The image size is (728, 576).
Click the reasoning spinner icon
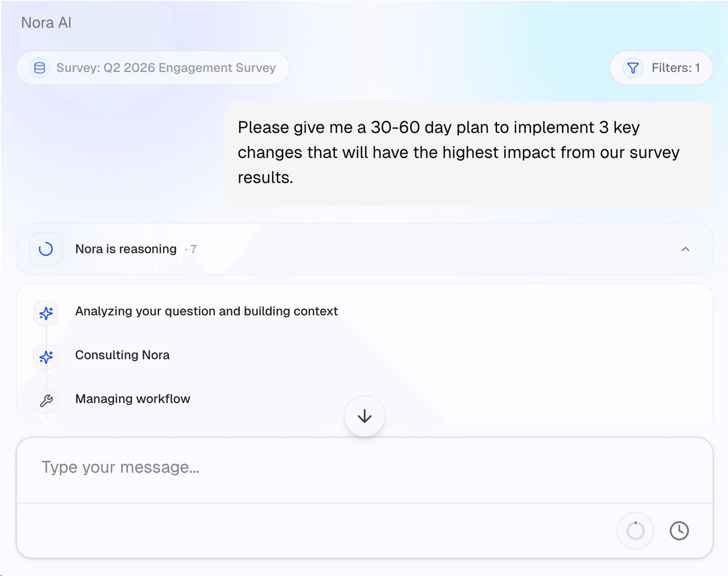(x=46, y=249)
